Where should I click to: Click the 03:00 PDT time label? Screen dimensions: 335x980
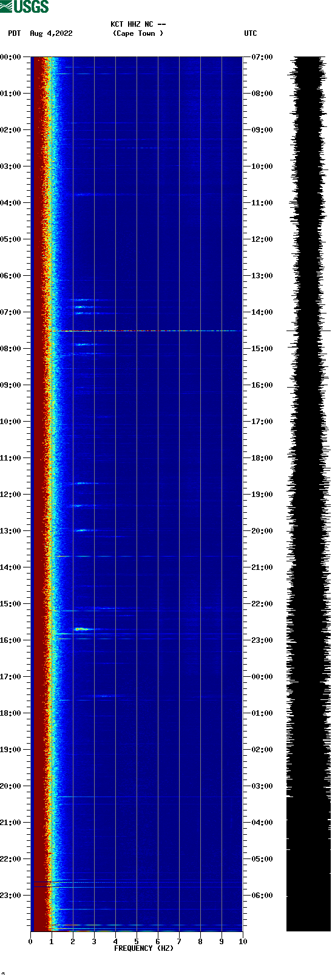(11, 166)
